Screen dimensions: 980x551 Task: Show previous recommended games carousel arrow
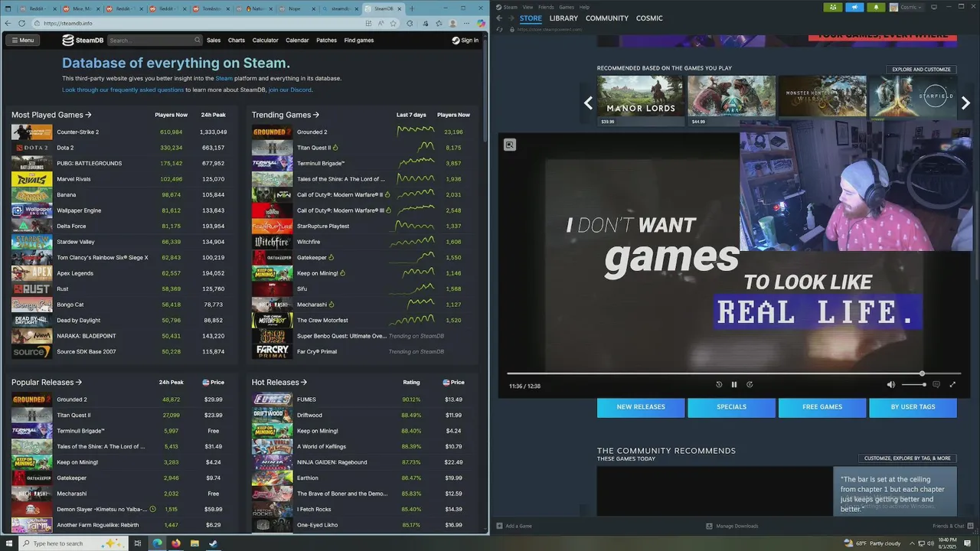[x=588, y=103]
